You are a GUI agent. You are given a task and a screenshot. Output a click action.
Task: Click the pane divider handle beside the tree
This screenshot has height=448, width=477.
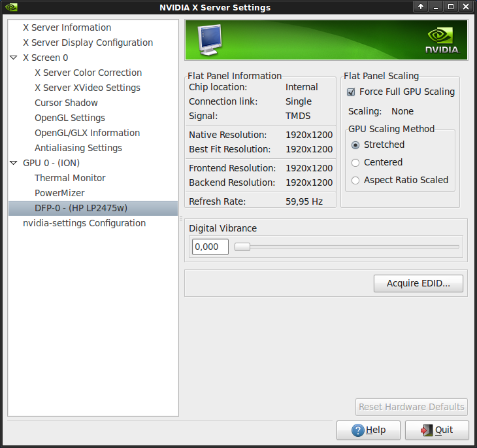(x=181, y=218)
